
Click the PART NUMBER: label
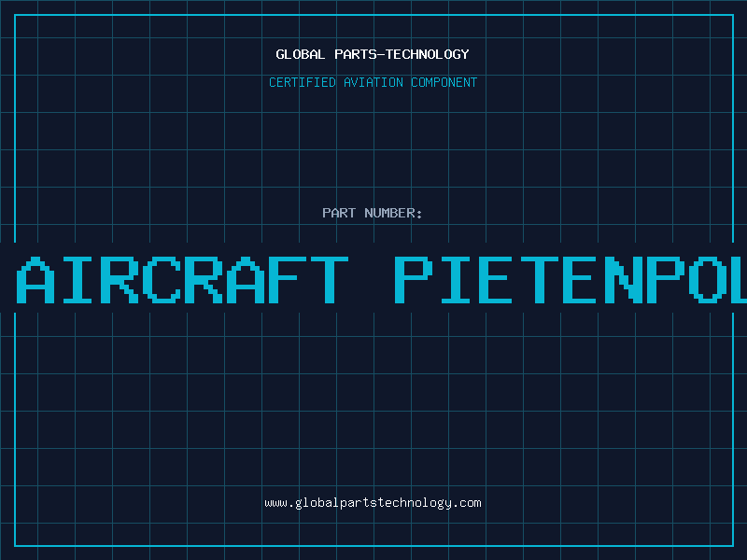(373, 213)
